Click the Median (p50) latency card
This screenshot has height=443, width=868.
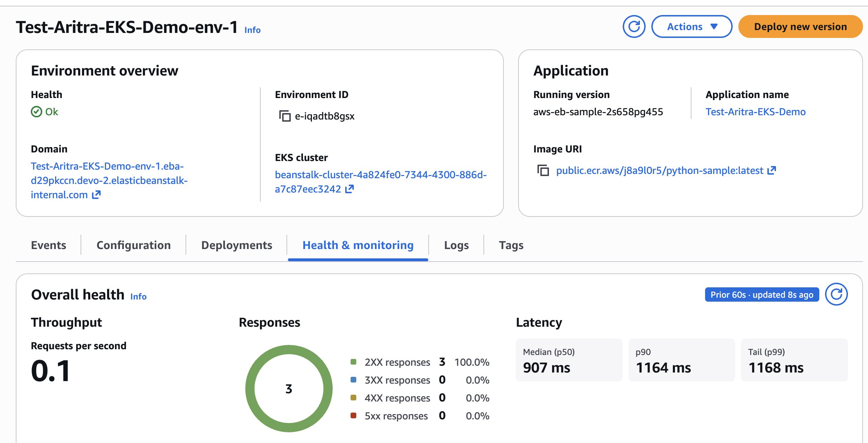tap(569, 360)
